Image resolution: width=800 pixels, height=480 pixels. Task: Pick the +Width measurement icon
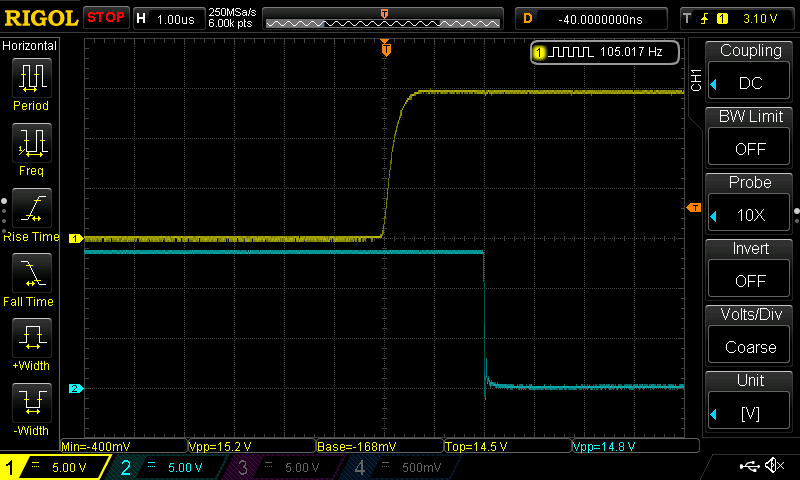coord(31,342)
